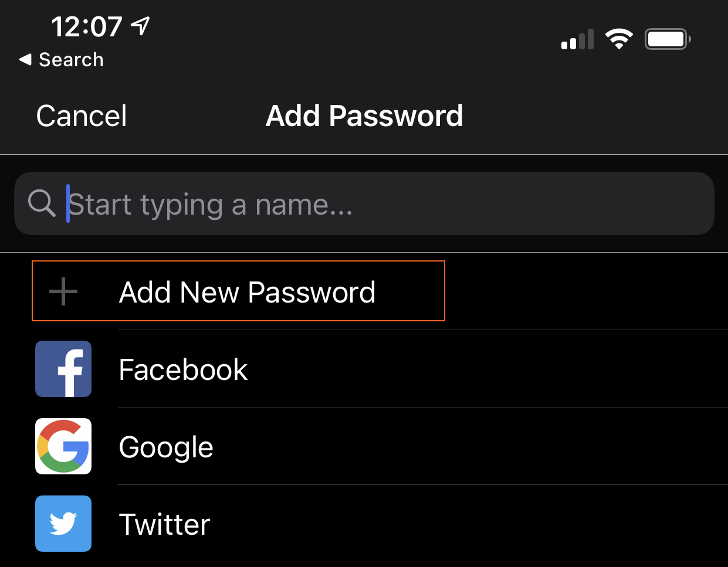Image resolution: width=728 pixels, height=567 pixels.
Task: Tap the Wi-Fi status icon
Action: click(619, 39)
